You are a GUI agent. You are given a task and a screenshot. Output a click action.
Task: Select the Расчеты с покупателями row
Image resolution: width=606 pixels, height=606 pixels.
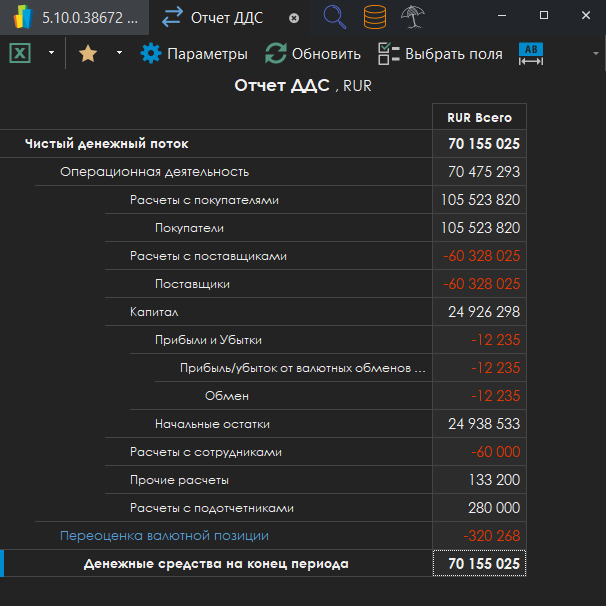204,200
